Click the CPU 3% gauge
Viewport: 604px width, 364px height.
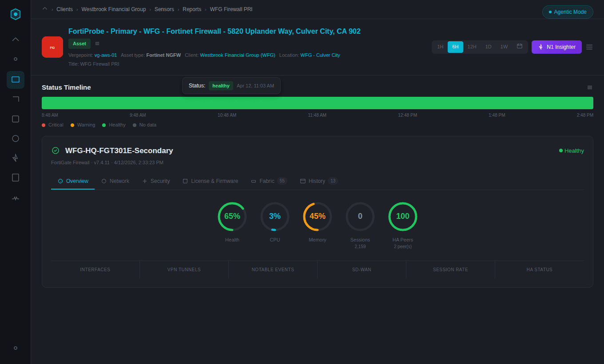pos(275,217)
